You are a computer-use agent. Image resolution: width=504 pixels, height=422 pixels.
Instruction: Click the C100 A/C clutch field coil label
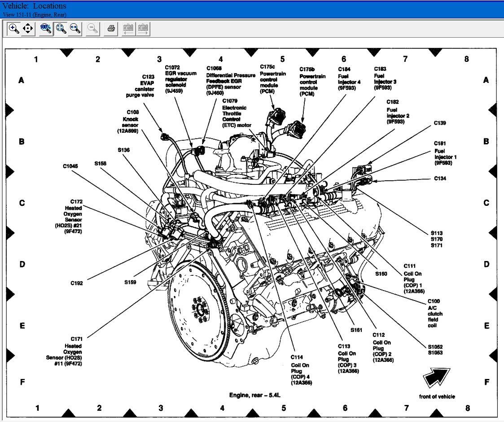(x=434, y=313)
